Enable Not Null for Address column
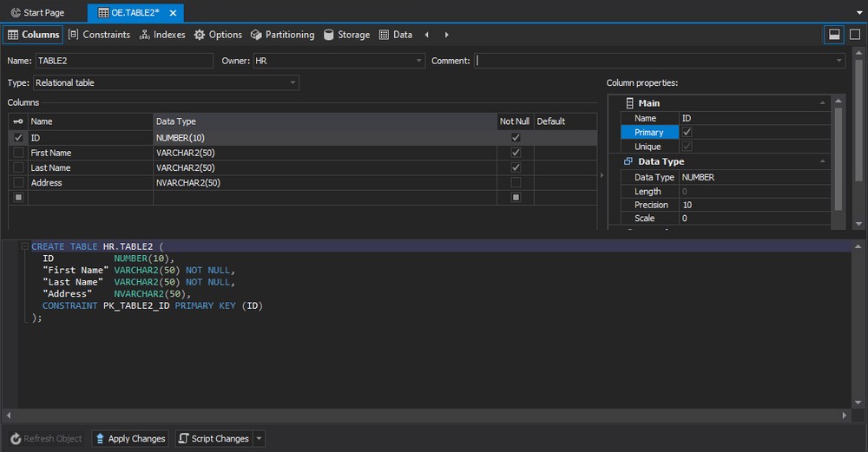The image size is (868, 452). pos(516,182)
